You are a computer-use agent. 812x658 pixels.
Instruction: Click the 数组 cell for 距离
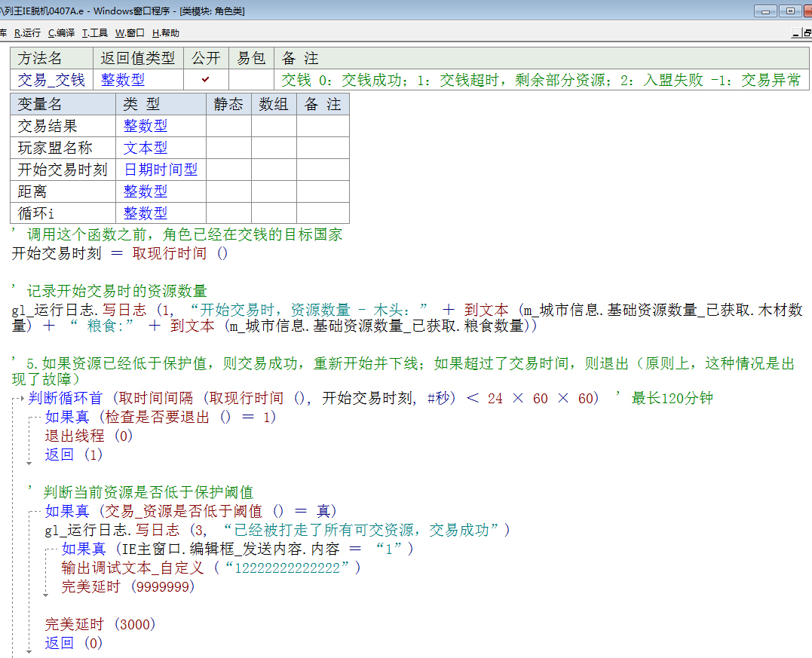coord(274,191)
